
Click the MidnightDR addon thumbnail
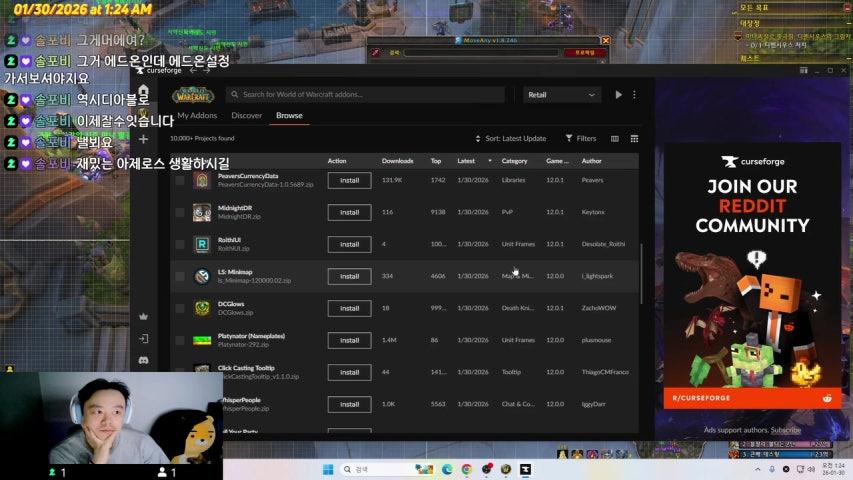click(202, 212)
